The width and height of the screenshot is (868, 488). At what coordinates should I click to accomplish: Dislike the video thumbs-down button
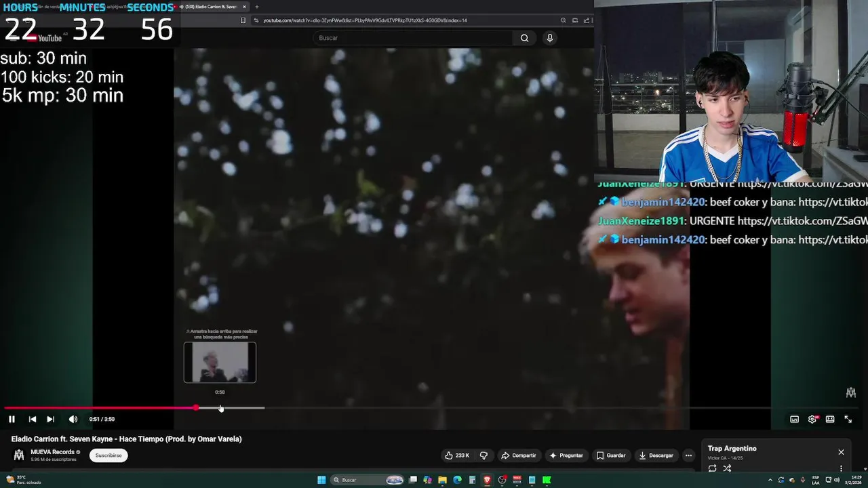pyautogui.click(x=484, y=455)
